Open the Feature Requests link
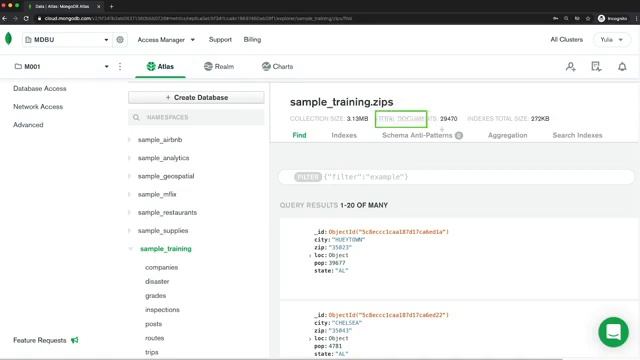Image resolution: width=640 pixels, height=360 pixels. click(40, 340)
